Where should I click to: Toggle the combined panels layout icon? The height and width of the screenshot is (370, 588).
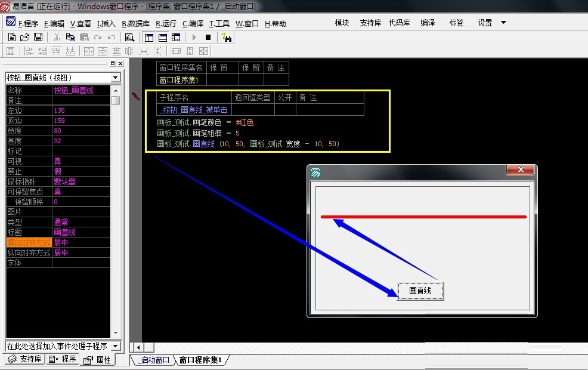[x=176, y=37]
